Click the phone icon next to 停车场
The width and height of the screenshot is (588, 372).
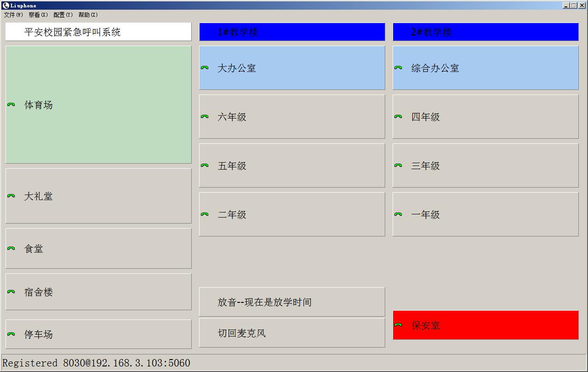click(x=11, y=334)
